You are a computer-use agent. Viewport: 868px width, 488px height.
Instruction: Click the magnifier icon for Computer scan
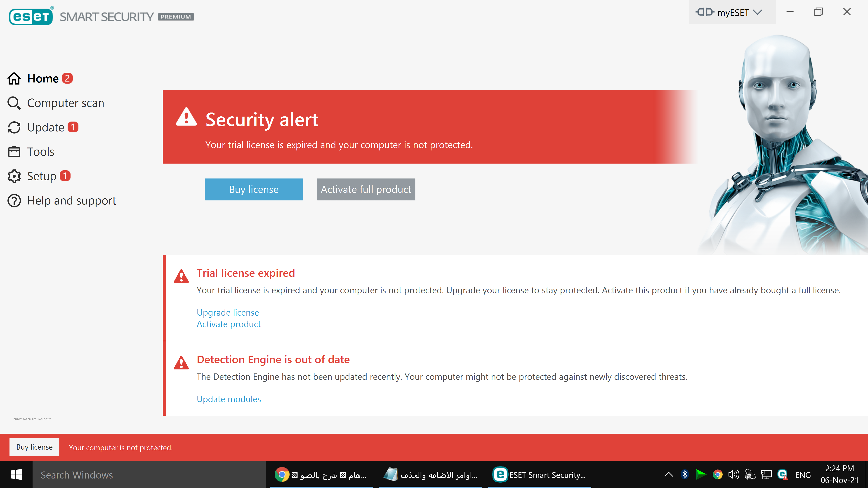[x=14, y=103]
